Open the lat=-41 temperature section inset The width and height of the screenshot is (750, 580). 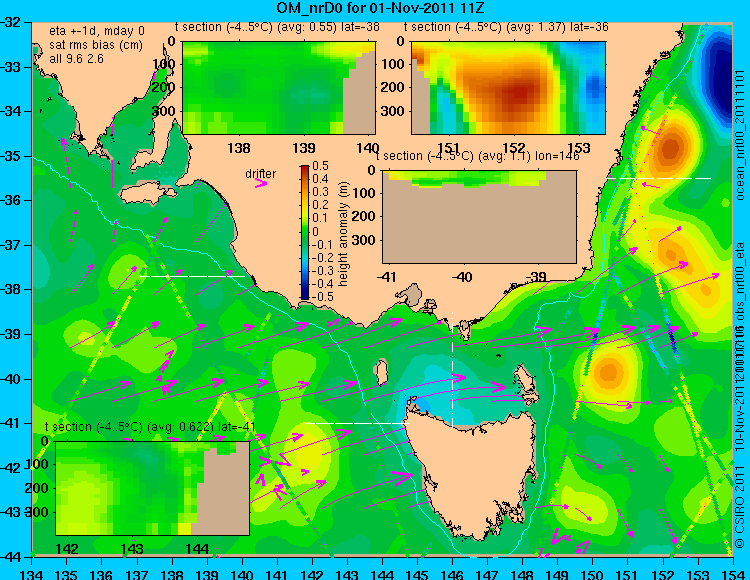[153, 488]
